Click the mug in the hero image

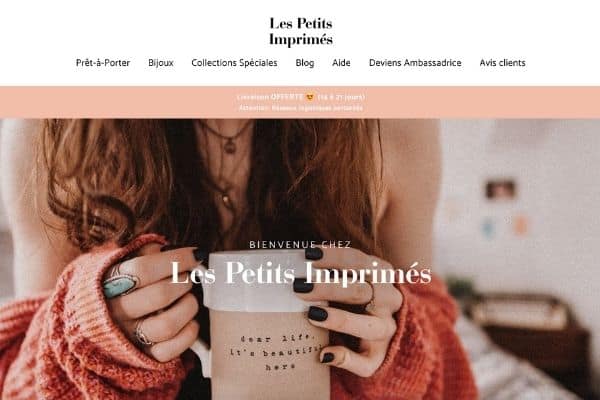264,325
